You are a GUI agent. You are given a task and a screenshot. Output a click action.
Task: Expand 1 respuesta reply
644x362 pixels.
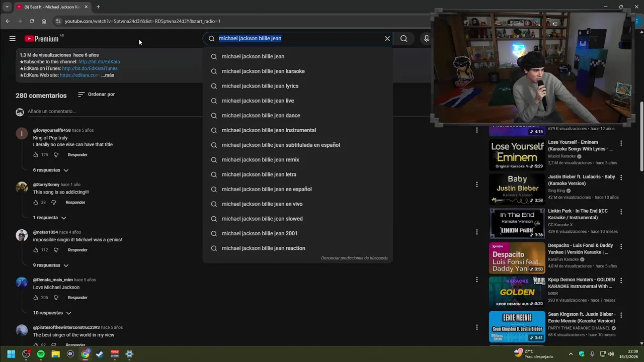(49, 218)
